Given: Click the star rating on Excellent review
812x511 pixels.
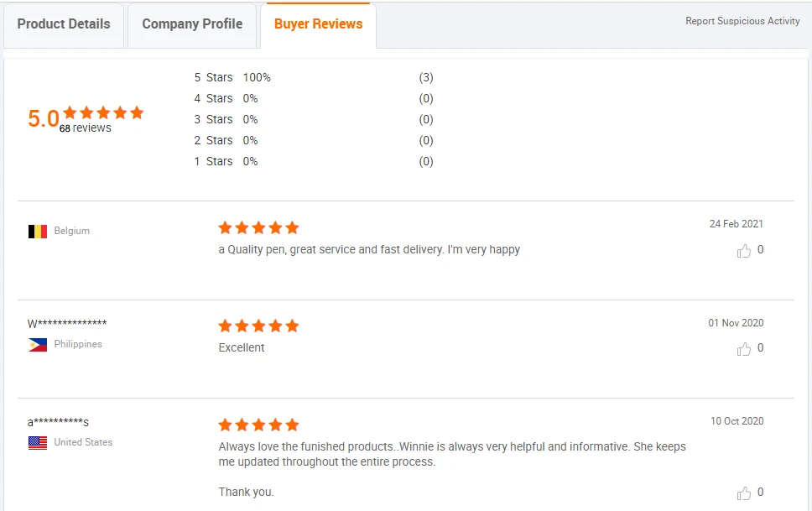Looking at the screenshot, I should pyautogui.click(x=258, y=326).
